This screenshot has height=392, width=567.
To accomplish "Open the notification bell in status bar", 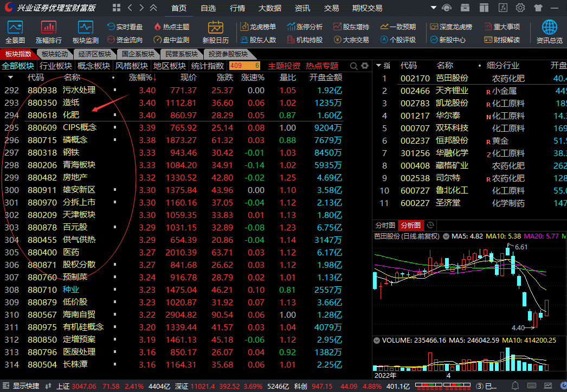I will click(516, 386).
